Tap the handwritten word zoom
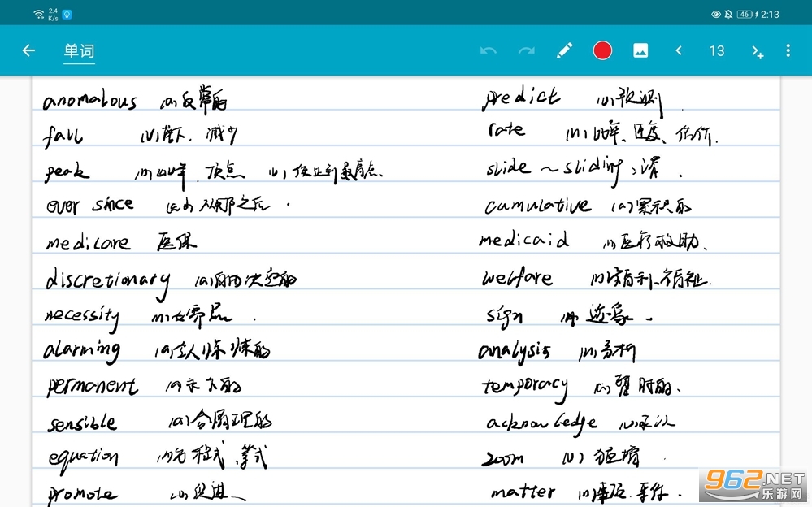This screenshot has height=507, width=812. coord(502,458)
